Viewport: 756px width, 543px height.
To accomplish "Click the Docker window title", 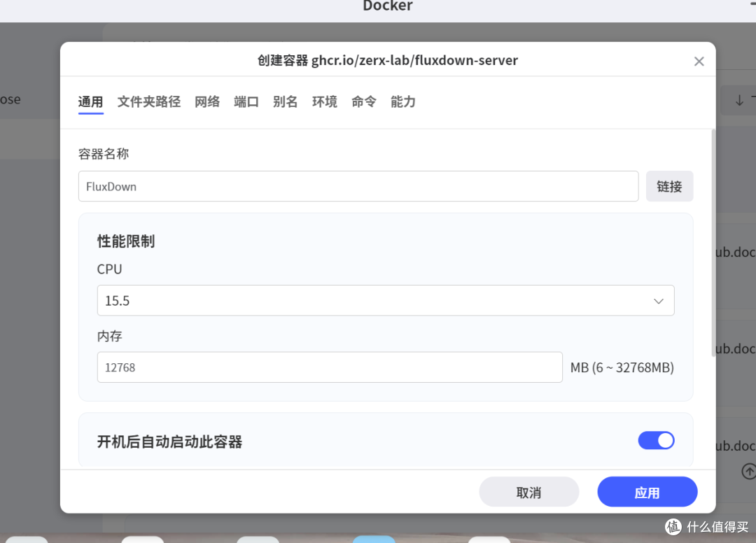I will [388, 6].
